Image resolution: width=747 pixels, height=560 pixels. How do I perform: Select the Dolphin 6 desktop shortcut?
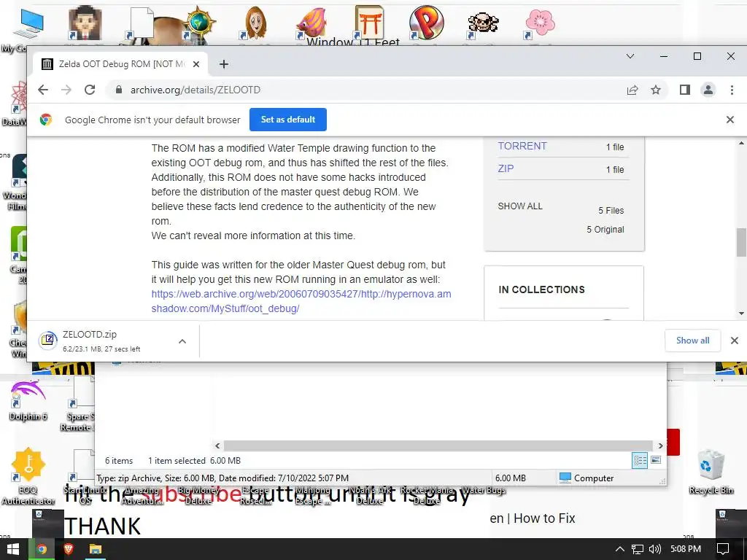pyautogui.click(x=28, y=401)
